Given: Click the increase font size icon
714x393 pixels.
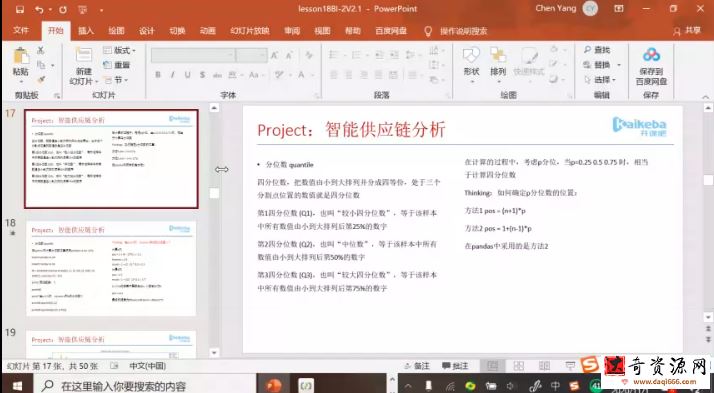Looking at the screenshot, I should [275, 56].
